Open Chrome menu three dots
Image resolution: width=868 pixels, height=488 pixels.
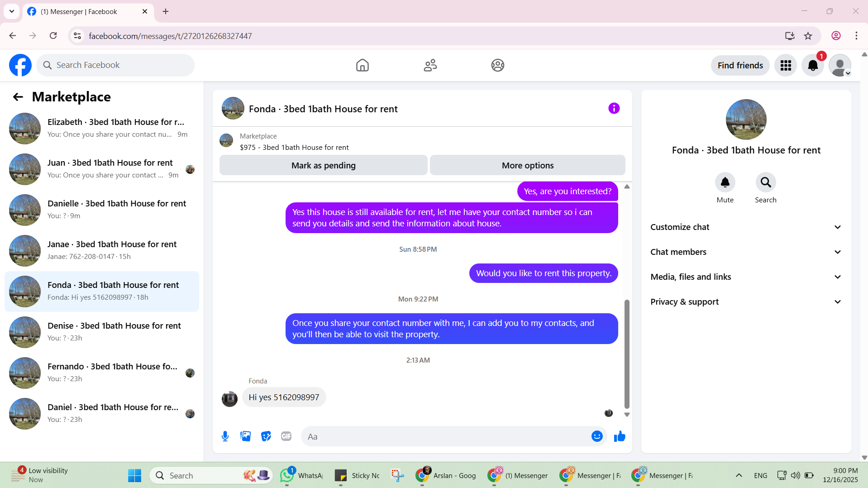(x=856, y=36)
